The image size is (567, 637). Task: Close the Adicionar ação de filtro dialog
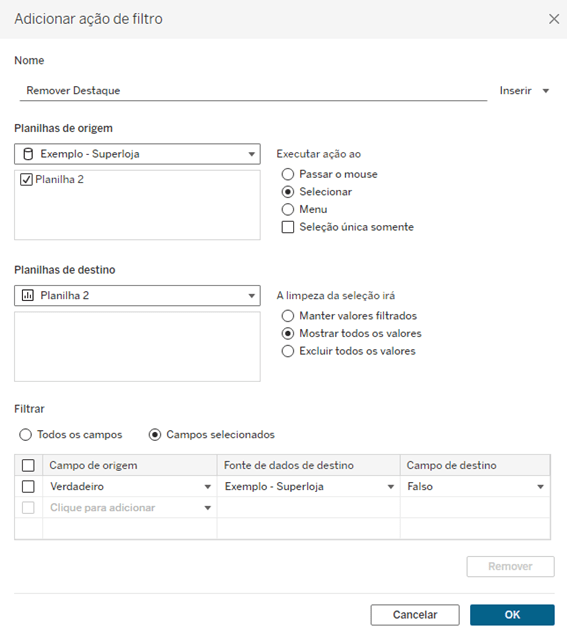pyautogui.click(x=554, y=19)
